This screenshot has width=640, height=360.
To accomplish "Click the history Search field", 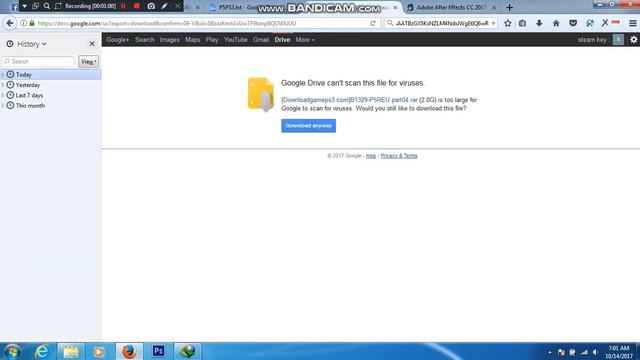I will pos(38,62).
